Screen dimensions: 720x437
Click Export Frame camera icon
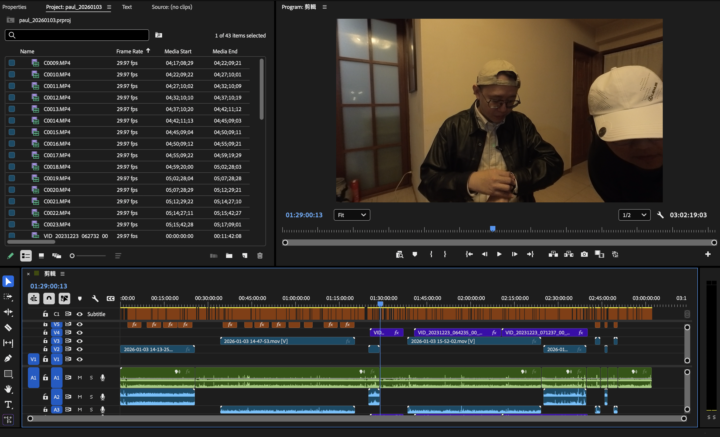pyautogui.click(x=584, y=254)
